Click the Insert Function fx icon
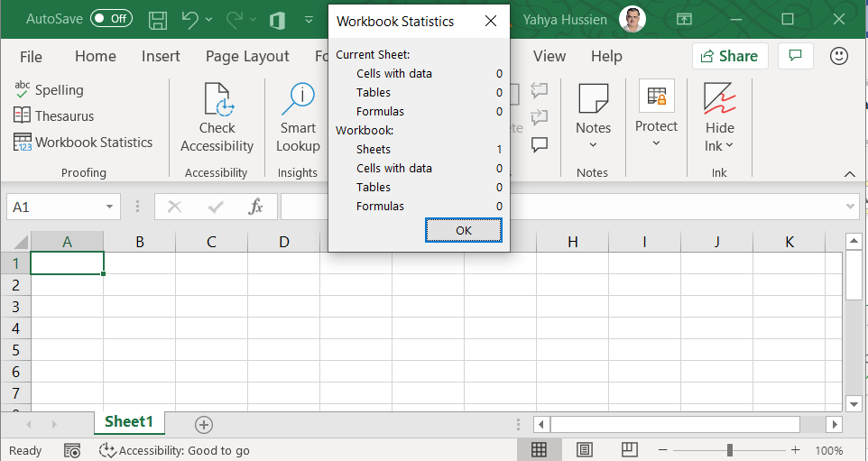This screenshot has height=461, width=868. [255, 207]
